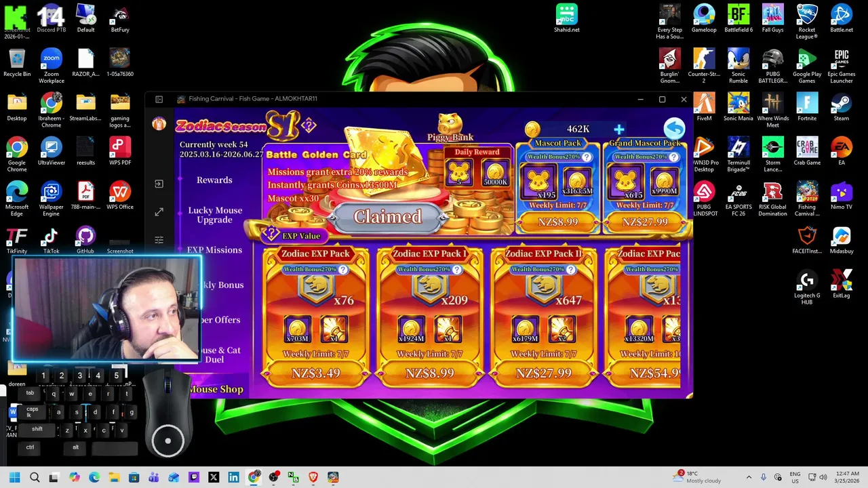868x488 pixels.
Task: Buy Mascot Pack for NZ$8.99
Action: pyautogui.click(x=557, y=222)
